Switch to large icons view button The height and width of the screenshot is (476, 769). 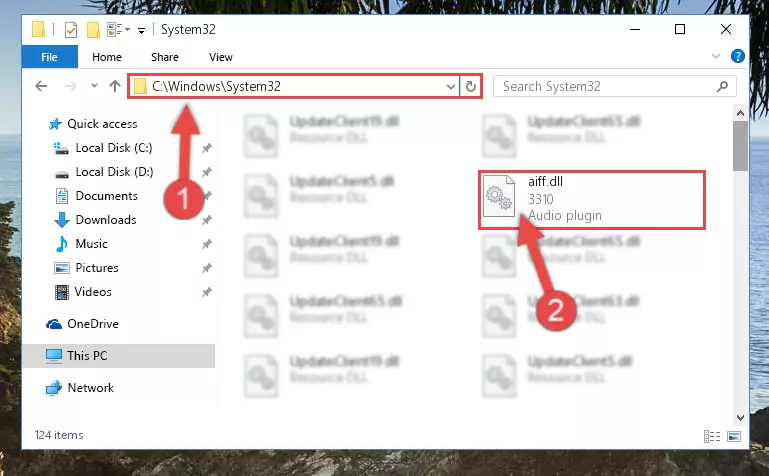[734, 436]
